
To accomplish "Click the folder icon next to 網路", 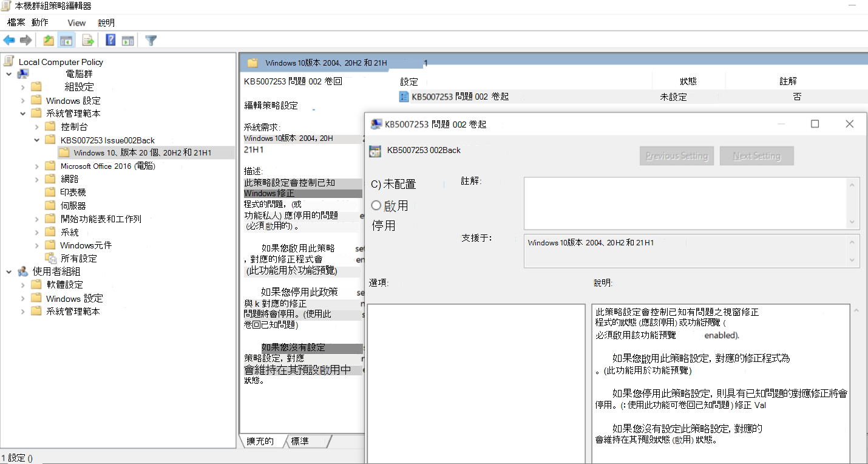I will pyautogui.click(x=50, y=179).
